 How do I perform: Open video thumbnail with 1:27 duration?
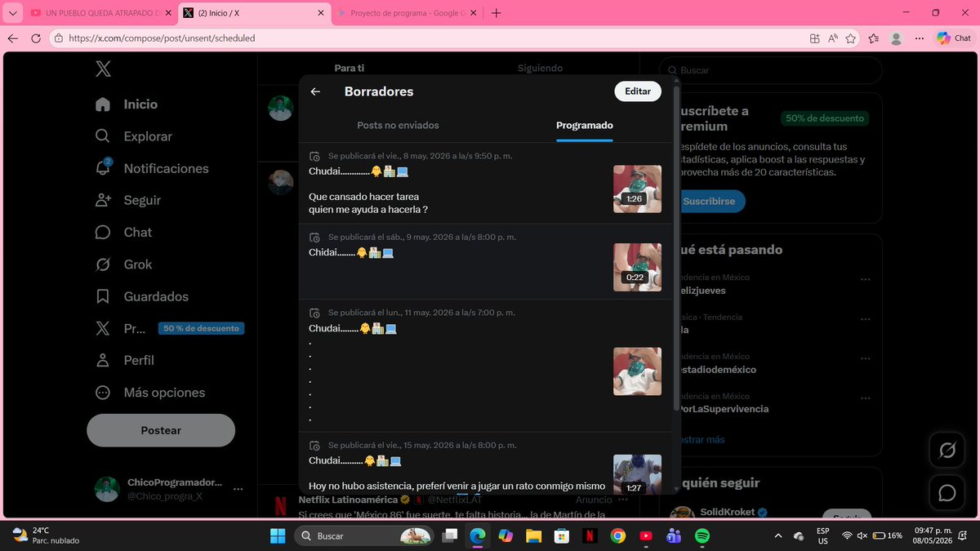click(x=637, y=474)
